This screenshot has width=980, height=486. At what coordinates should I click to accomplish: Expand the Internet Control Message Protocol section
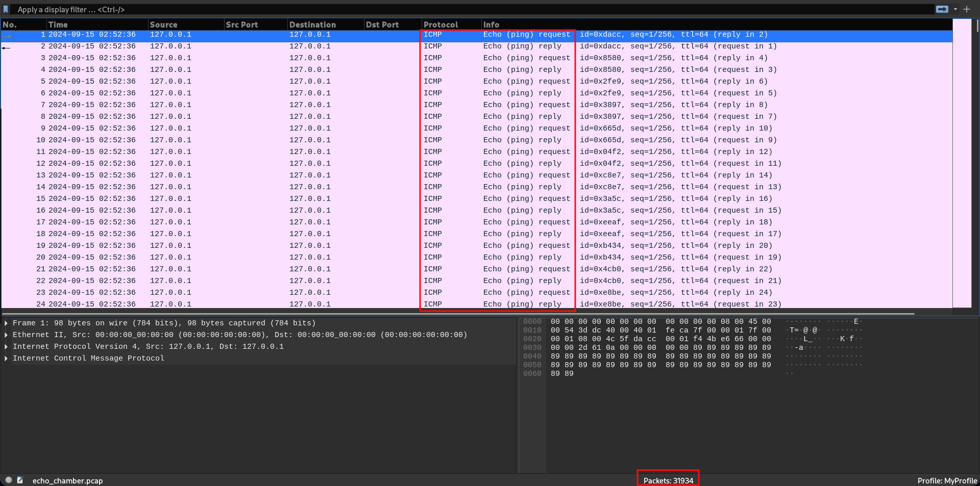coord(6,358)
